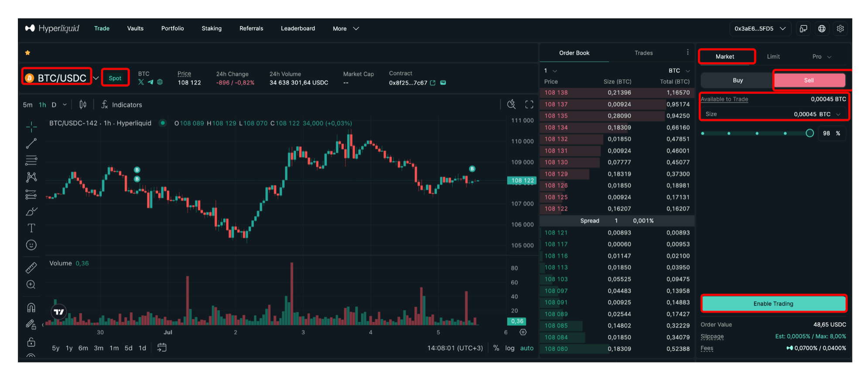The height and width of the screenshot is (379, 868).
Task: Select the trend line drawing tool
Action: (x=31, y=144)
